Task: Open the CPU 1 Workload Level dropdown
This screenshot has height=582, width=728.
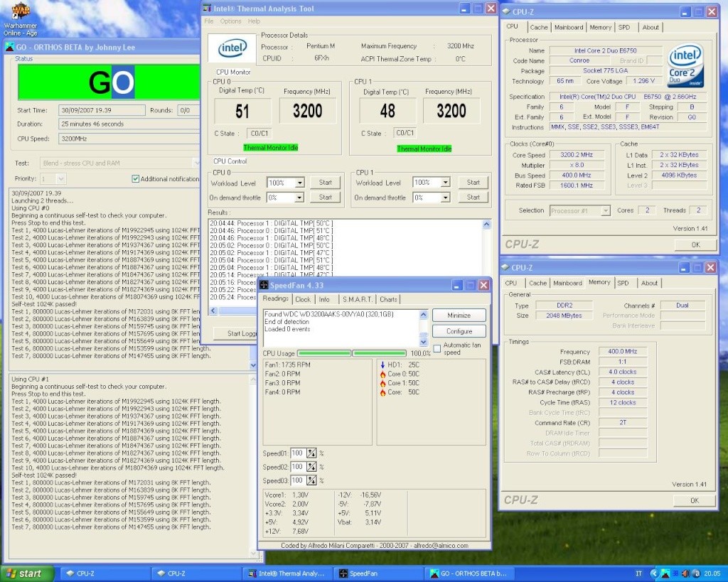Action: click(445, 183)
